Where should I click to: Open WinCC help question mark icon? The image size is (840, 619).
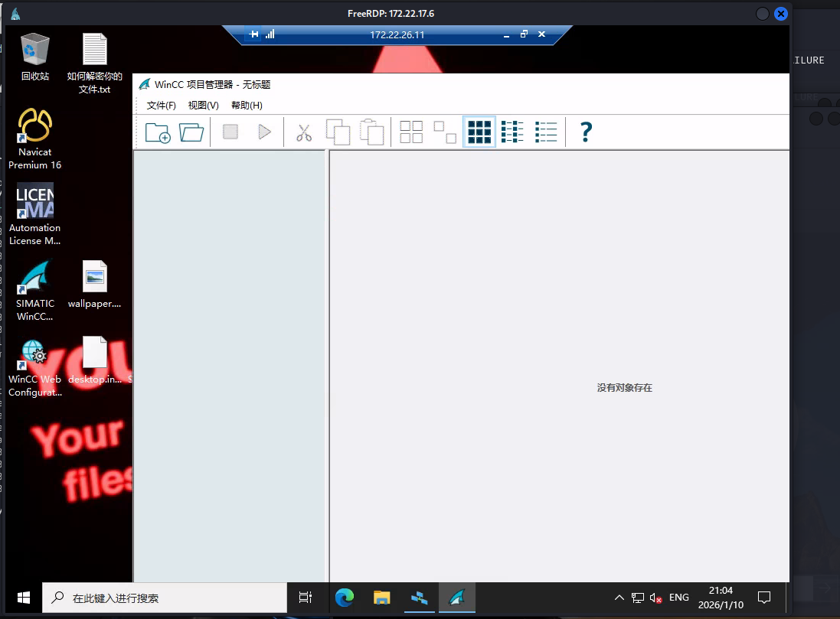(x=586, y=132)
